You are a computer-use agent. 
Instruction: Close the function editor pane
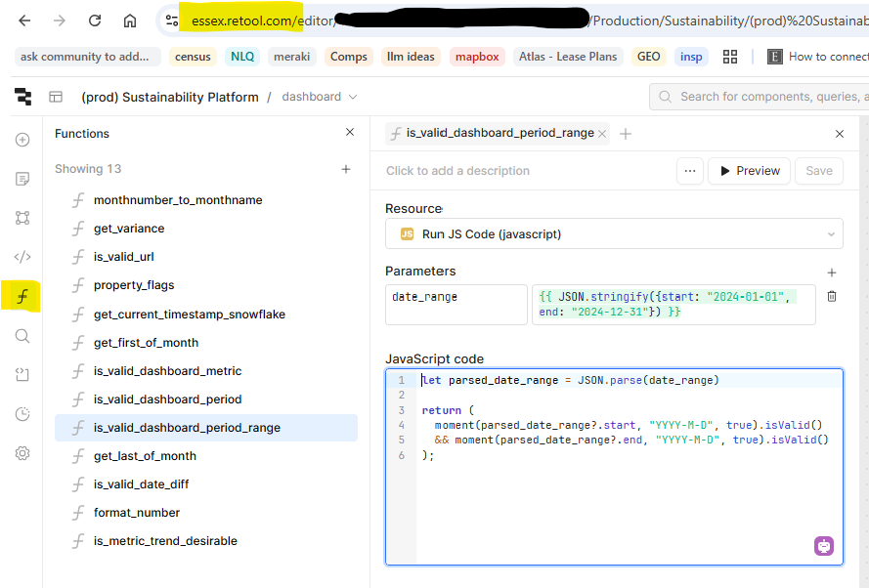[840, 134]
